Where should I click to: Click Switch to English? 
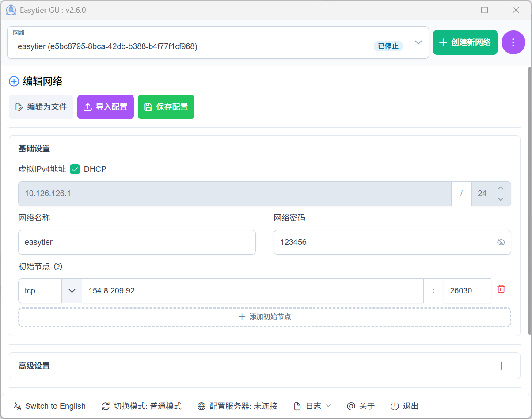(x=49, y=406)
